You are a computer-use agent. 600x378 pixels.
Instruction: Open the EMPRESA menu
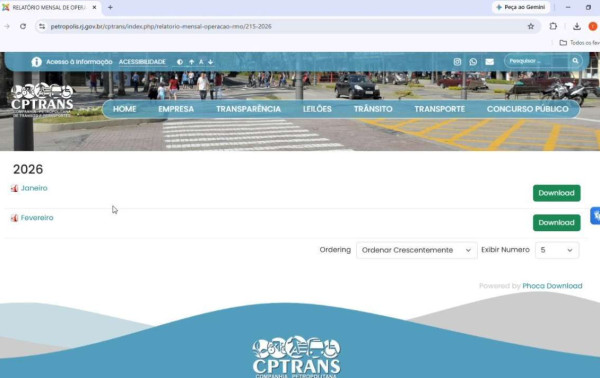tap(176, 109)
